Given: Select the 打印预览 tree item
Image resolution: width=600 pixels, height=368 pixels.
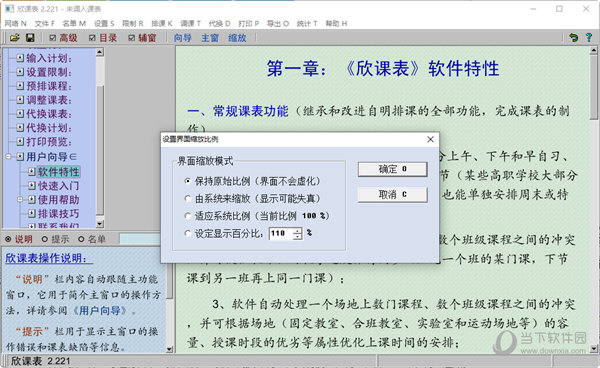Looking at the screenshot, I should pyautogui.click(x=49, y=142).
